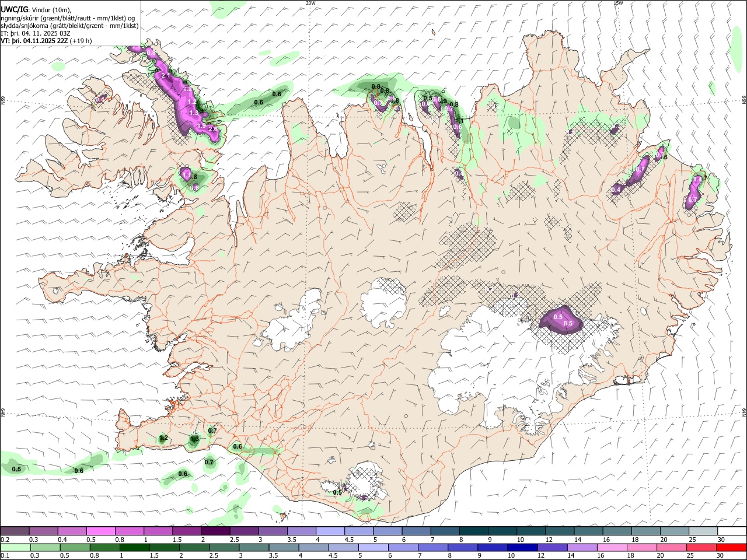Click the upper-scale swatch starting at 0.3
This screenshot has height=560, width=747.
pyautogui.click(x=43, y=531)
